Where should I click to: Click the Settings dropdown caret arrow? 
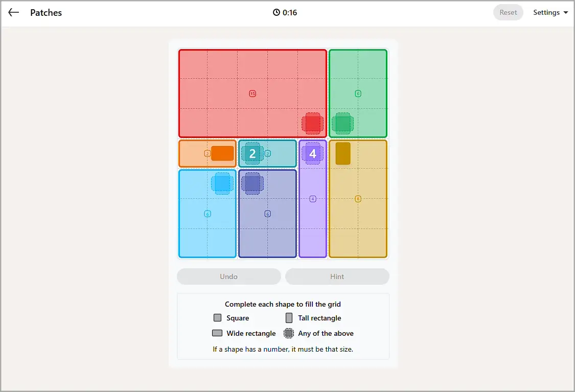point(565,12)
